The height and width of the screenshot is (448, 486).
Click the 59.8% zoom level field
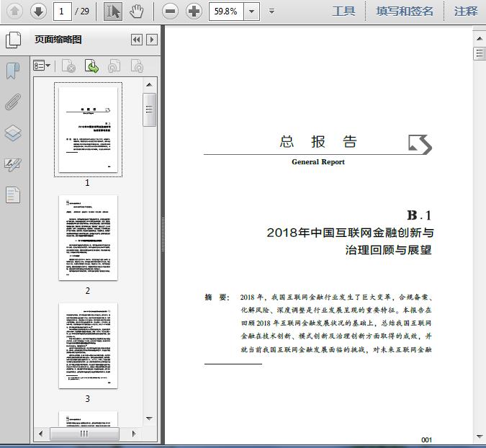(x=226, y=12)
